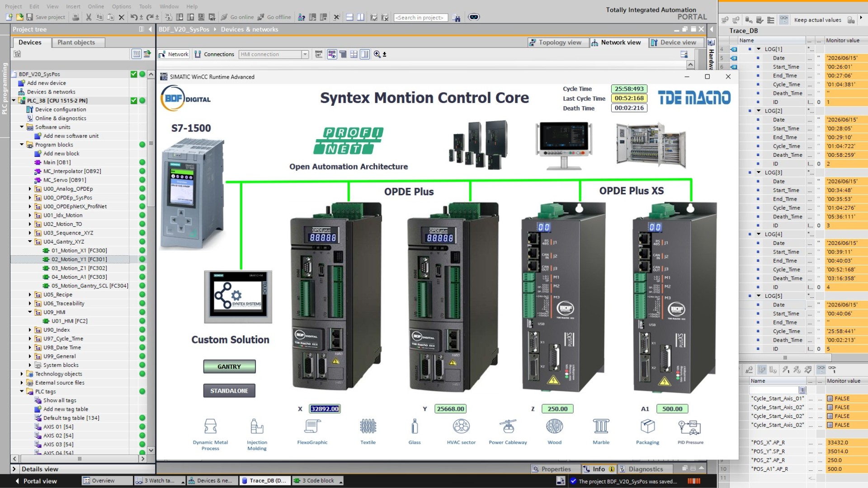Image resolution: width=868 pixels, height=488 pixels.
Task: Click project tree horizontal scrollbar
Action: click(79, 459)
